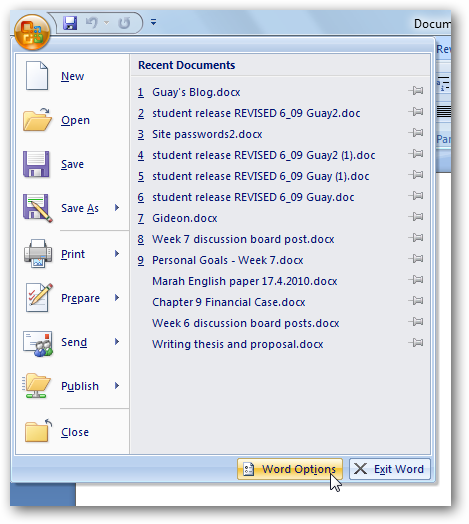Click the Send envelope-and-people icon
This screenshot has width=469, height=524.
tap(38, 343)
